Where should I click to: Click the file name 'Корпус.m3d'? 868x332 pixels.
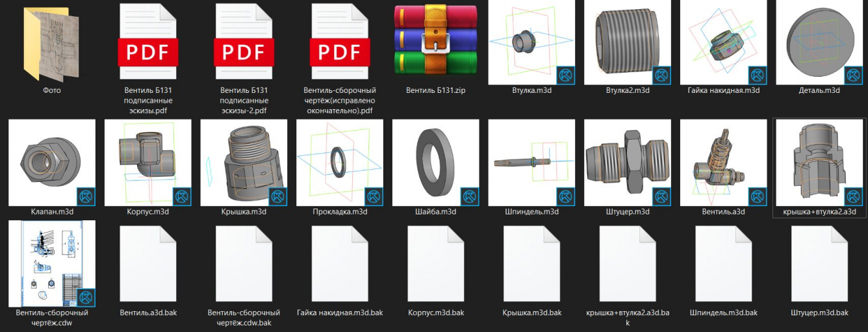148,212
